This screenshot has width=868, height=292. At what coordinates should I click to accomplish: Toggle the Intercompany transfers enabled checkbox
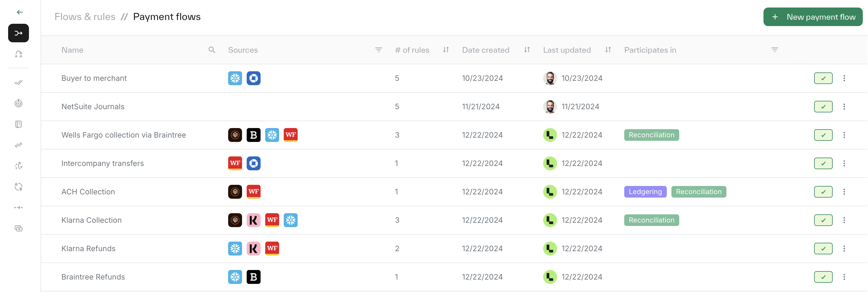tap(823, 163)
